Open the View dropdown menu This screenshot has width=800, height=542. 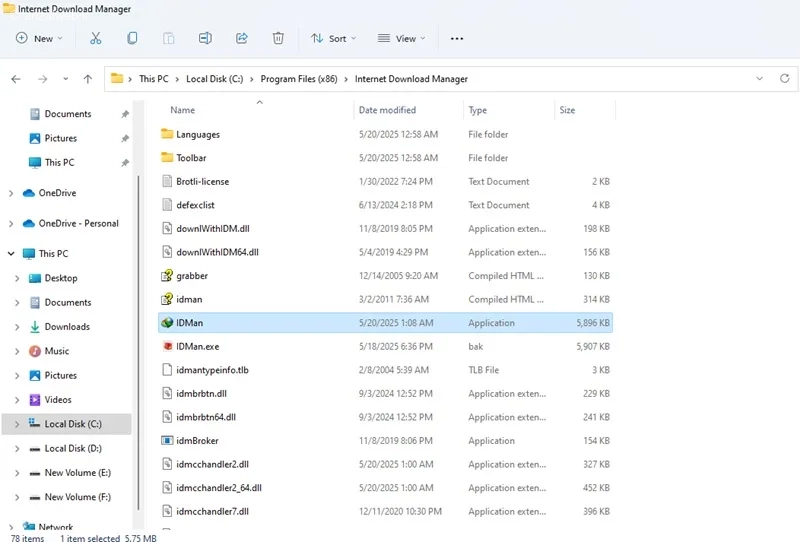click(x=401, y=39)
